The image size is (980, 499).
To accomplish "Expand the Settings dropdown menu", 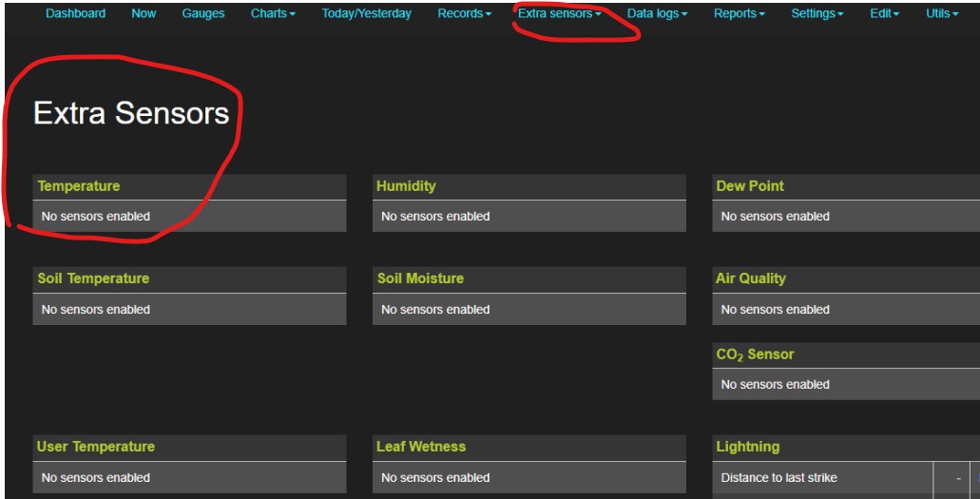I will [x=817, y=14].
